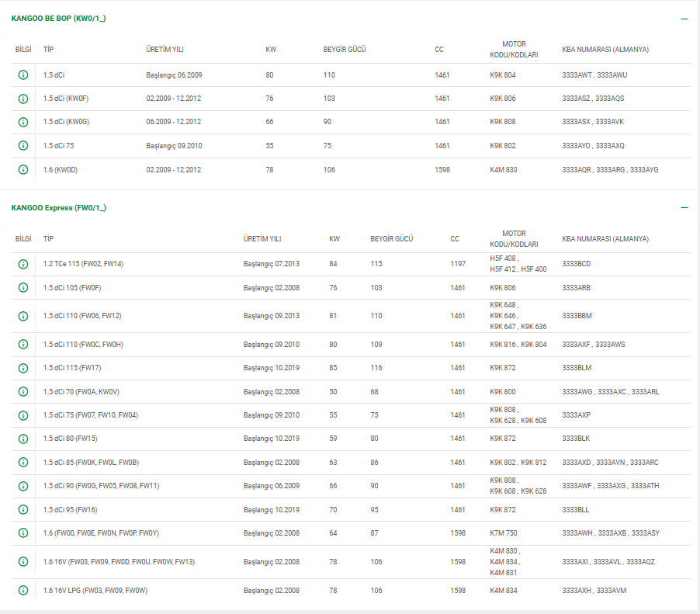Click info icon for 1.5 dCi (KW0F)

point(23,99)
